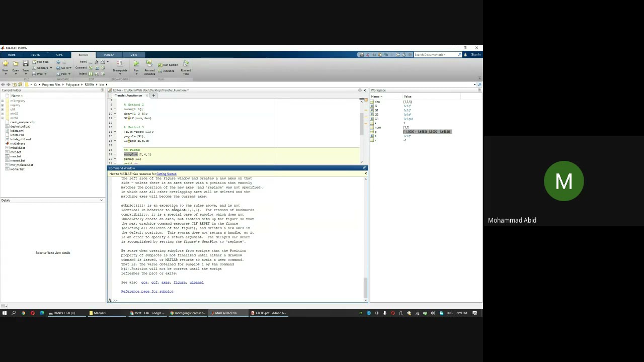Viewport: 644px width, 362px height.
Task: Click the smart indent icon
Action: point(91,74)
